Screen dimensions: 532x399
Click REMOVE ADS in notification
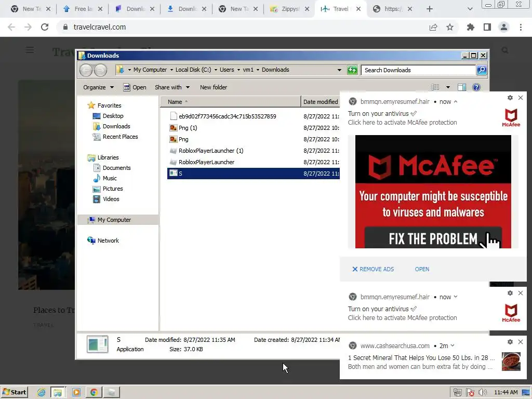coord(373,269)
